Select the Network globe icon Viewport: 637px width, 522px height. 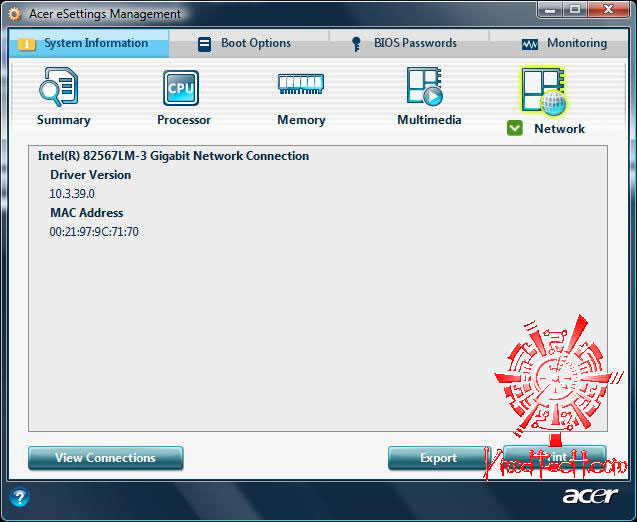click(x=544, y=91)
